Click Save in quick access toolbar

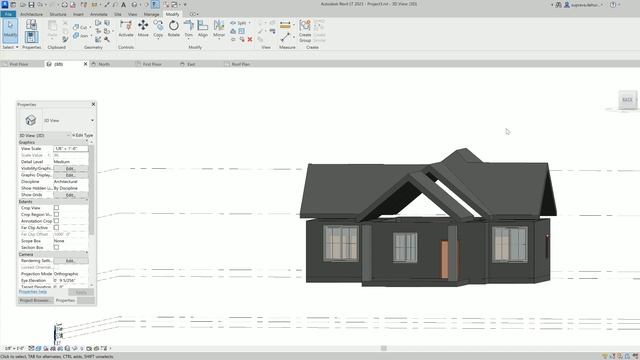pyautogui.click(x=31, y=5)
